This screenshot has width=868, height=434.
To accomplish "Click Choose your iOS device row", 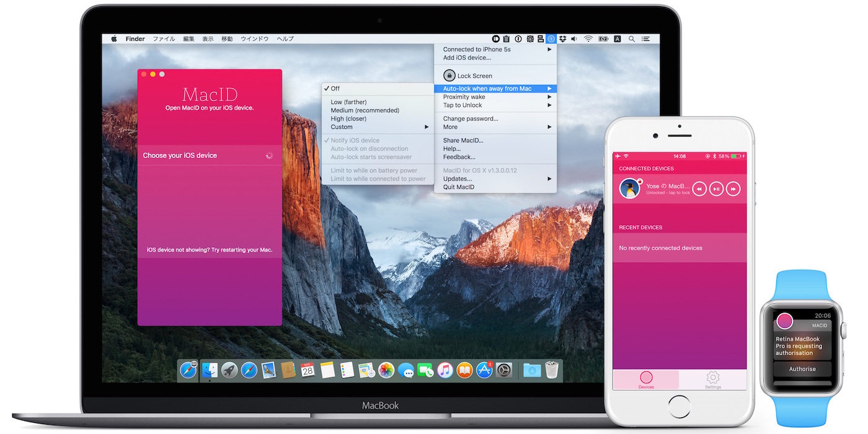I will pyautogui.click(x=210, y=156).
